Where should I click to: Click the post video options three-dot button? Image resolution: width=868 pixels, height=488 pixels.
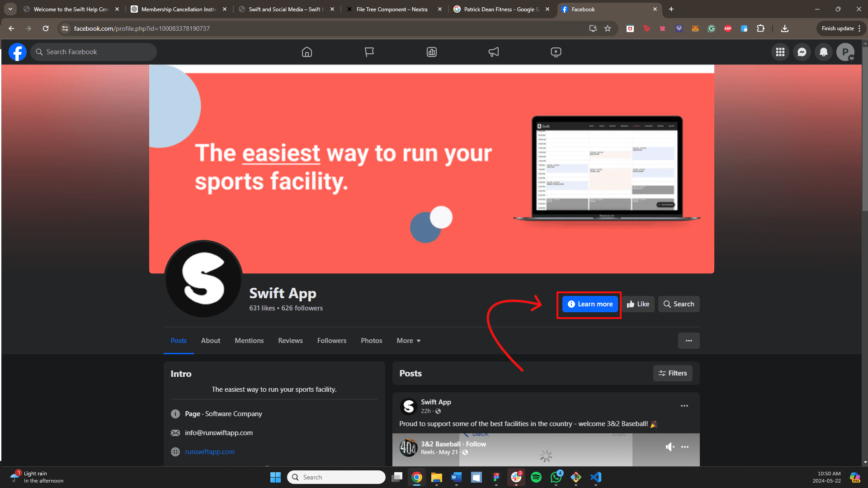(684, 447)
